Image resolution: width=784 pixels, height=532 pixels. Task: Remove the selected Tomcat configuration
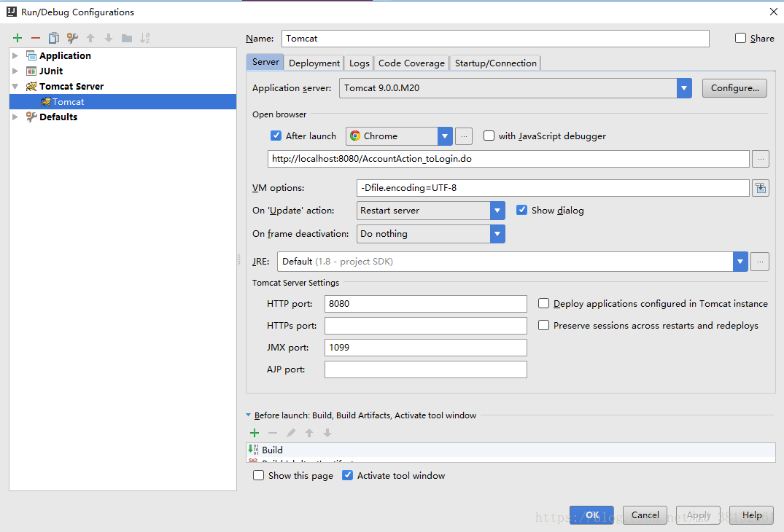tap(34, 37)
